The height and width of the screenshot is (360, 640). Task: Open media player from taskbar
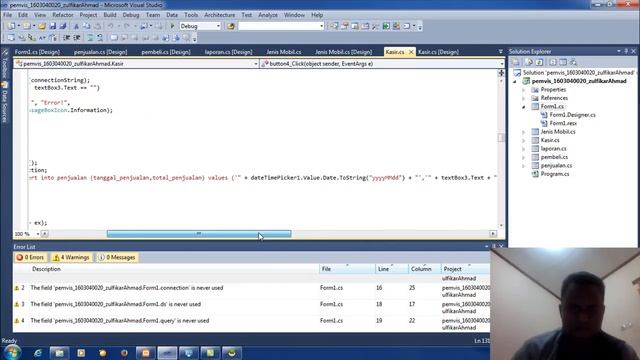pos(81,353)
